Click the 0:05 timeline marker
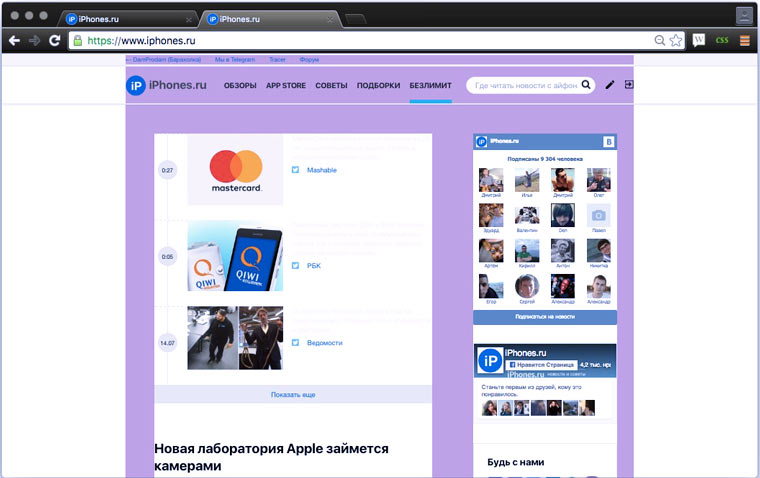Viewport: 760px width, 478px height. click(167, 256)
